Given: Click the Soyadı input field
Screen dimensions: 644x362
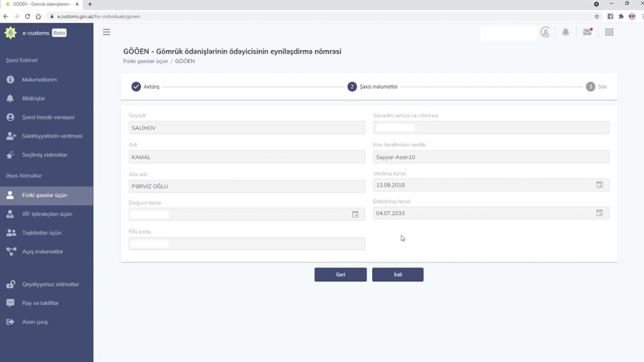Looking at the screenshot, I should click(247, 128).
